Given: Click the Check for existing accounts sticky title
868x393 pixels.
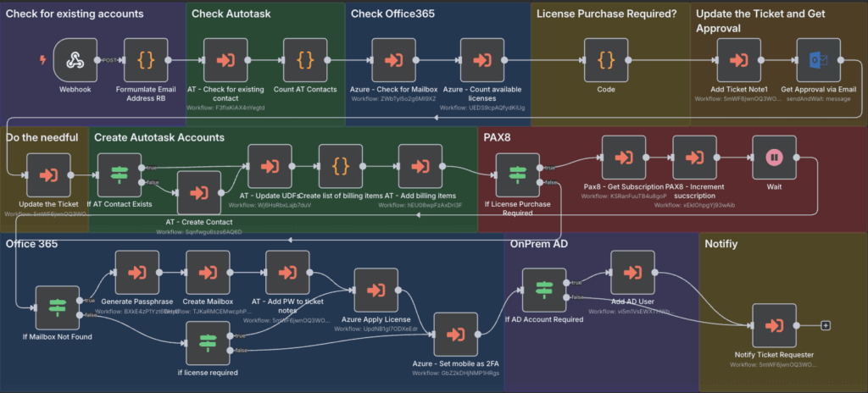Looking at the screenshot, I should point(75,14).
